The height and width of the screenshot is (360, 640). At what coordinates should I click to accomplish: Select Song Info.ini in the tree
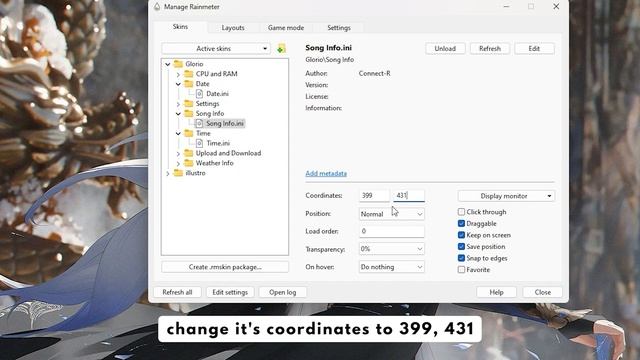(x=225, y=123)
